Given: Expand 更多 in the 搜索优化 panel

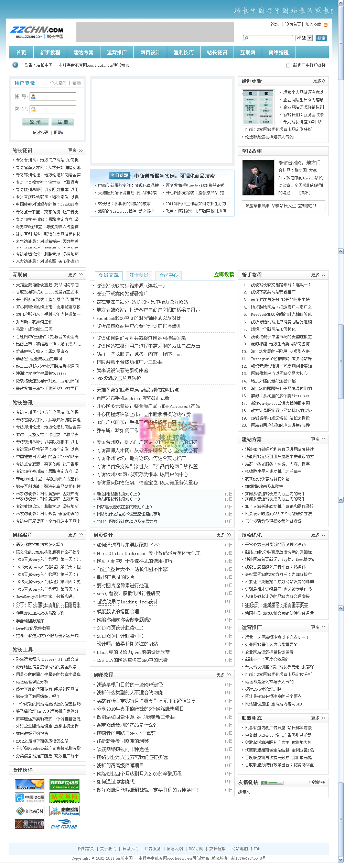Looking at the screenshot, I should pos(318,535).
